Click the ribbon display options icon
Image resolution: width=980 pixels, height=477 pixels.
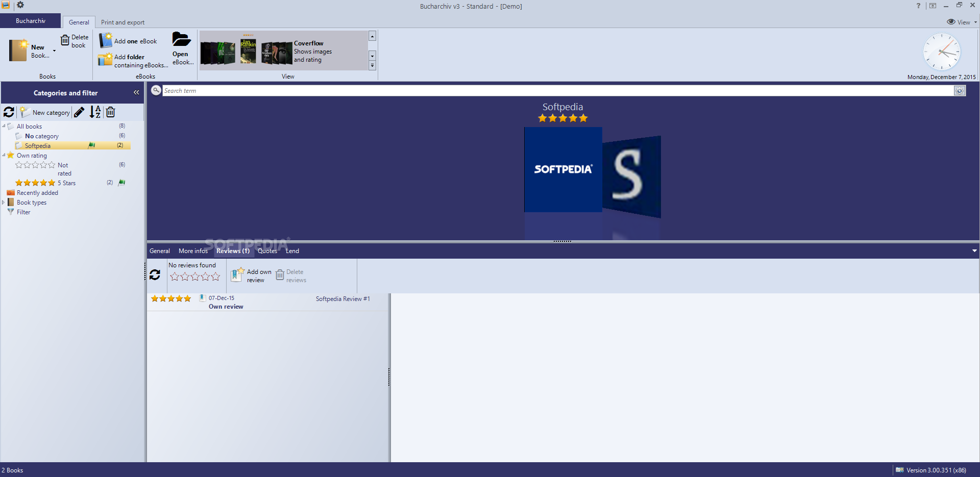[x=933, y=6]
